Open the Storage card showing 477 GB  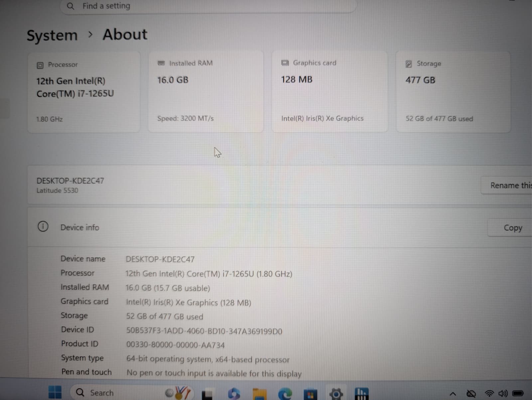[x=453, y=92]
